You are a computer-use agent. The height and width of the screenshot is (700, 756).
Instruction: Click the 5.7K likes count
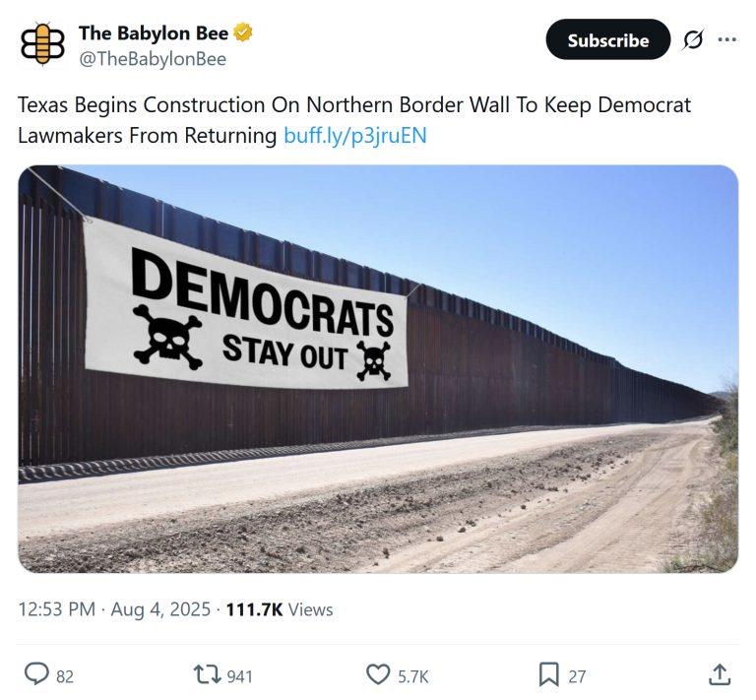(x=413, y=676)
